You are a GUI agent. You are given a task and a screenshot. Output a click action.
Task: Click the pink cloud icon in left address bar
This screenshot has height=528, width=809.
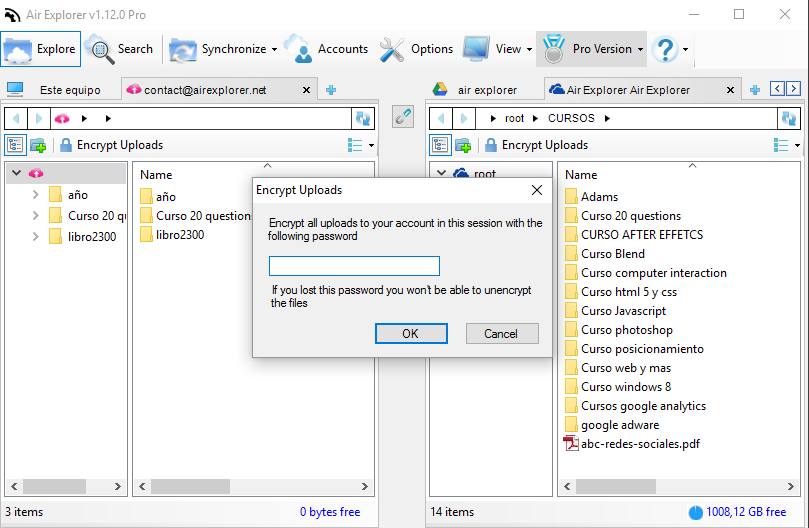(62, 119)
